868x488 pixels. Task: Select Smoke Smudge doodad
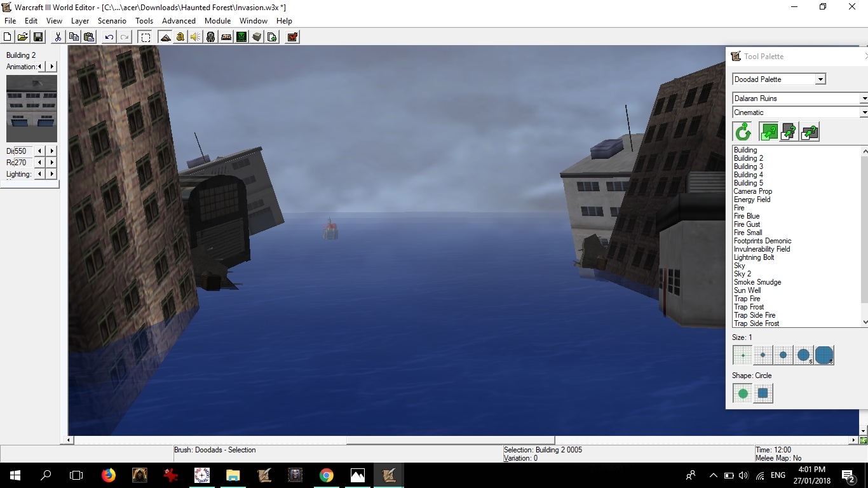point(757,282)
